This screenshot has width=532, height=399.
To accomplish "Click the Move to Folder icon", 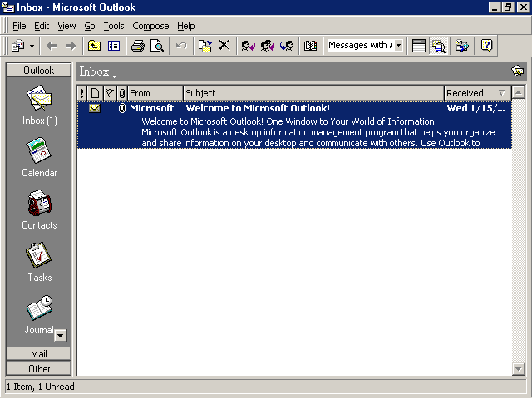I will coord(205,46).
